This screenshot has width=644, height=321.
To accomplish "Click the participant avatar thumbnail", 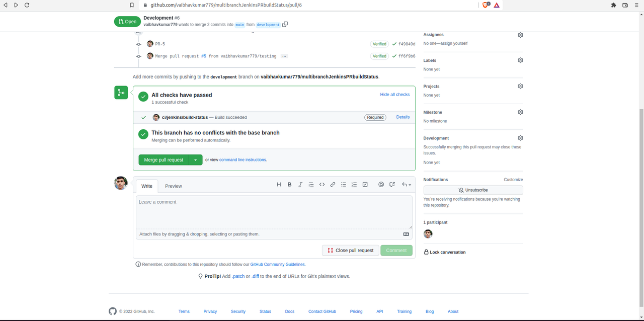I will (428, 233).
